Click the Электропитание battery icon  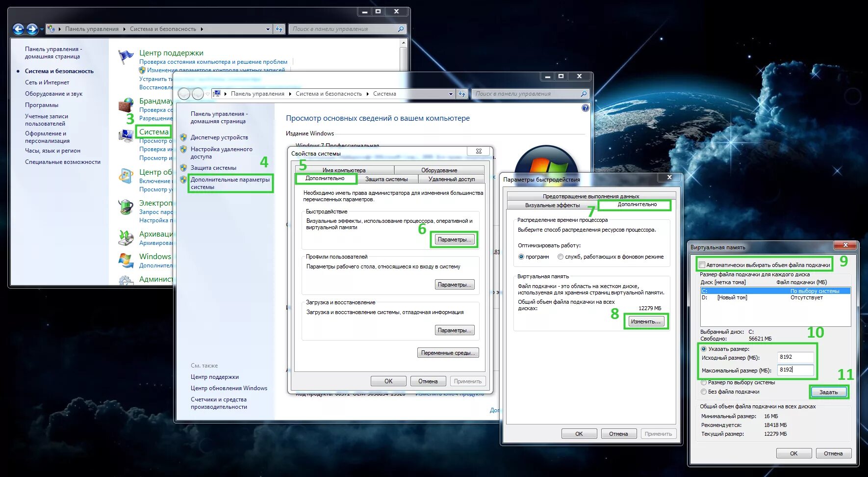pyautogui.click(x=126, y=207)
